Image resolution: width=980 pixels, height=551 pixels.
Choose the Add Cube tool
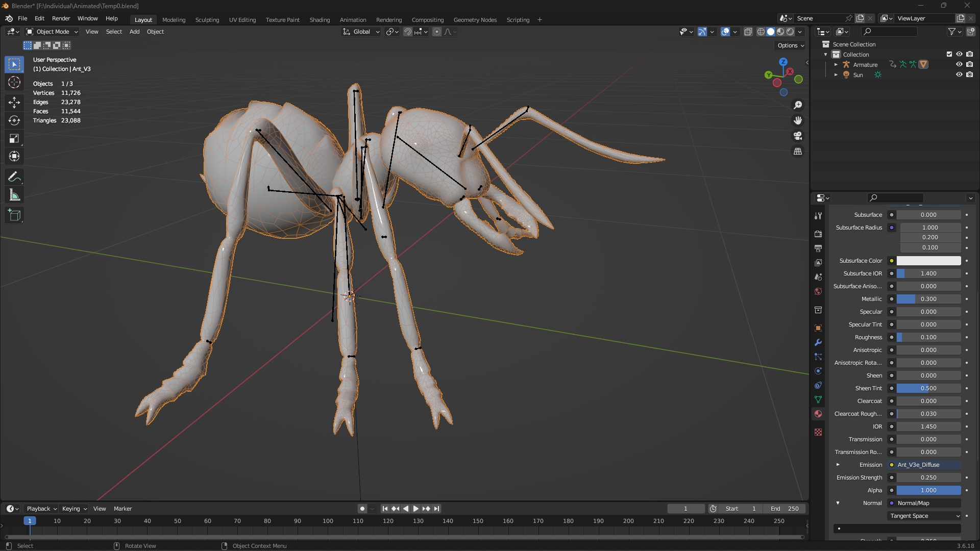pyautogui.click(x=14, y=215)
